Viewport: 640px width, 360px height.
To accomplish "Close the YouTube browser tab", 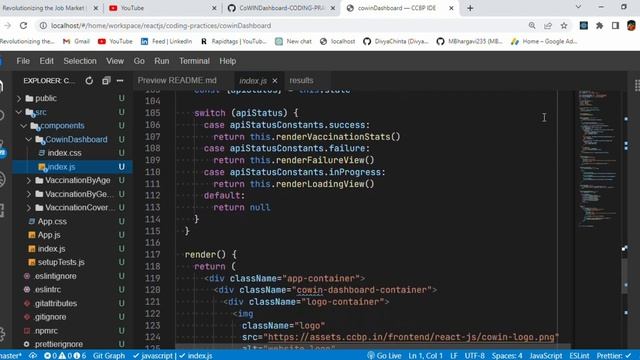I will click(214, 8).
